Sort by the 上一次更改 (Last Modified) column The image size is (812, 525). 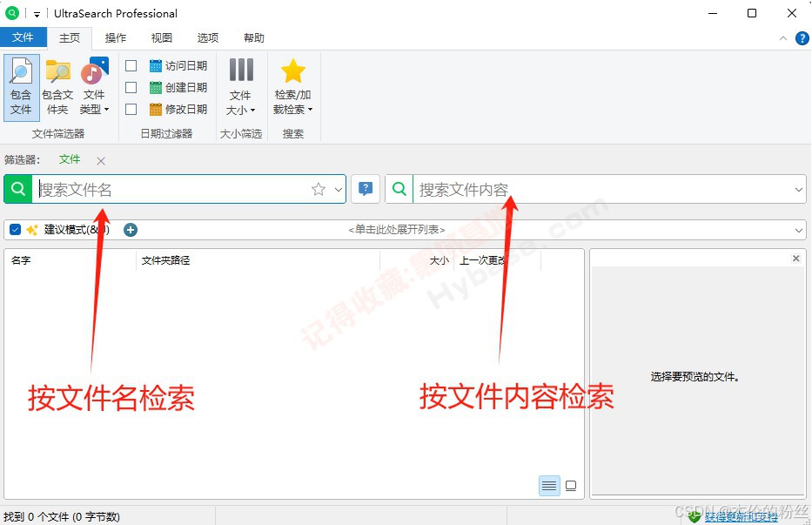(x=483, y=260)
